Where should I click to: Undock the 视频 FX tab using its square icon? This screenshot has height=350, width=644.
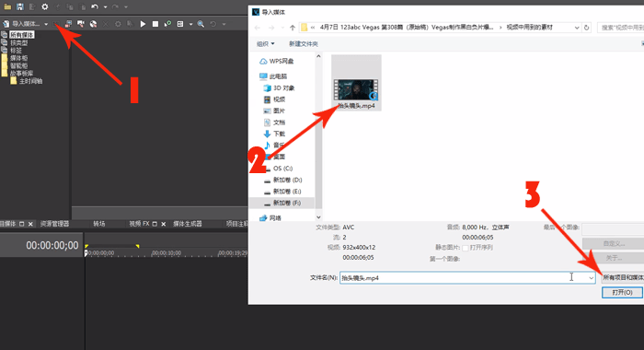point(155,224)
